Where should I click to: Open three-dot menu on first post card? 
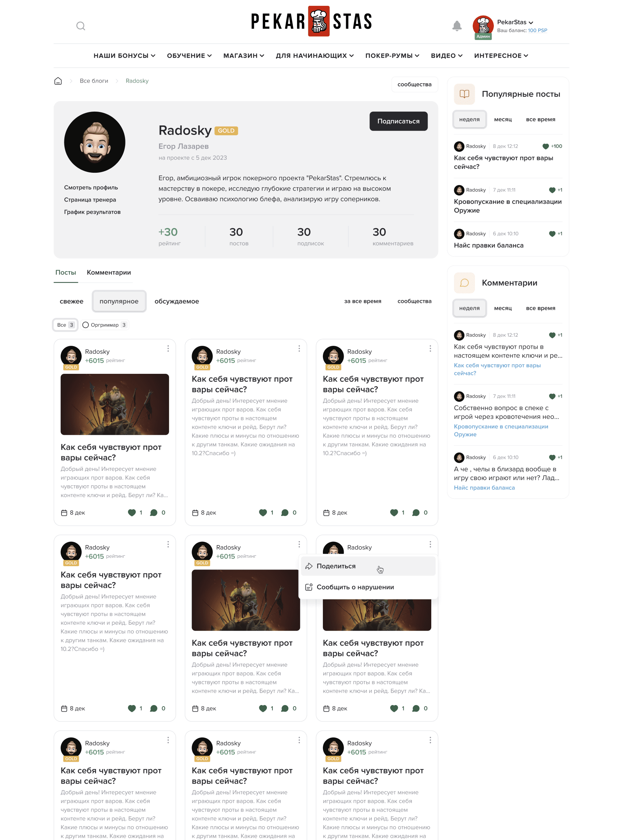click(168, 349)
